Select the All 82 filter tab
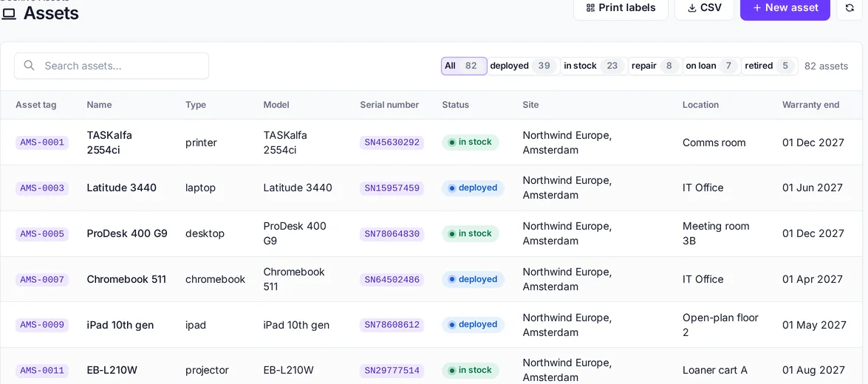Viewport: 868px width, 384px height. point(464,66)
